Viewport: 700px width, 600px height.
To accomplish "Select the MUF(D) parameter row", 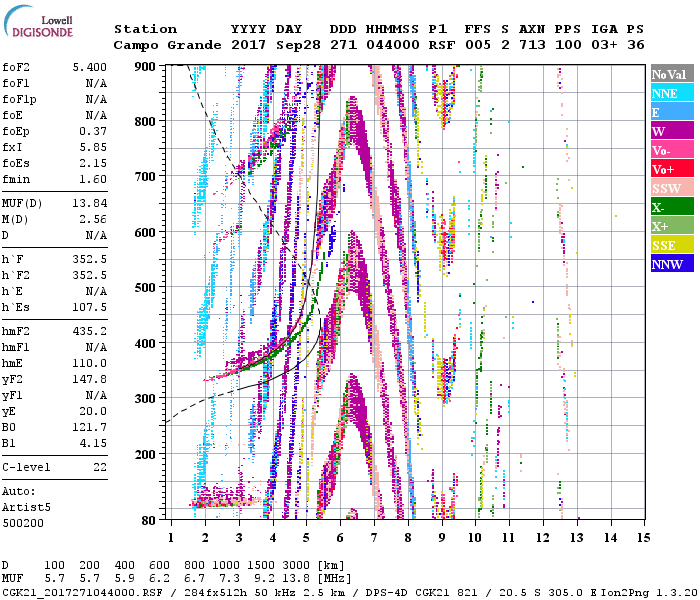I will pyautogui.click(x=55, y=203).
